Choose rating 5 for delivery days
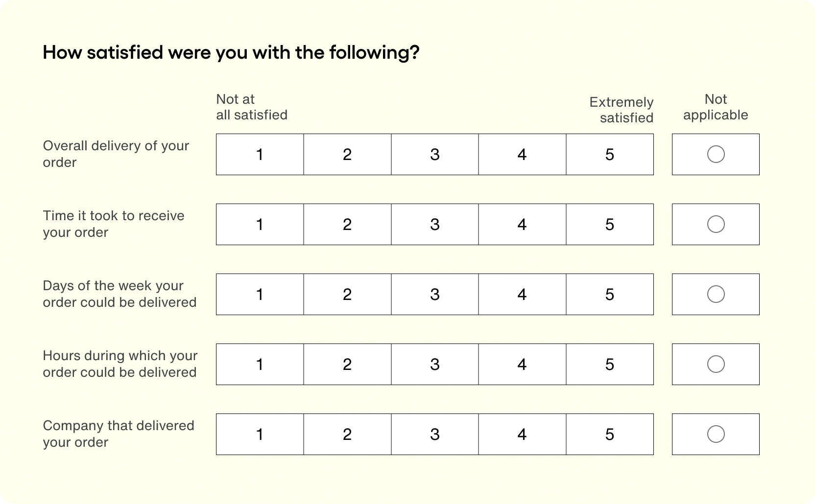Screen dimensions: 815x504 610,294
